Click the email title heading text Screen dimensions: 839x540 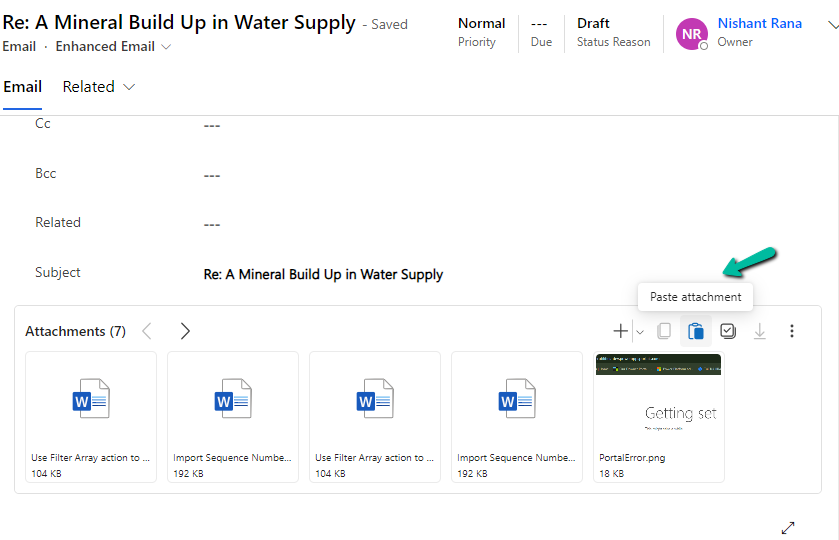coord(179,23)
